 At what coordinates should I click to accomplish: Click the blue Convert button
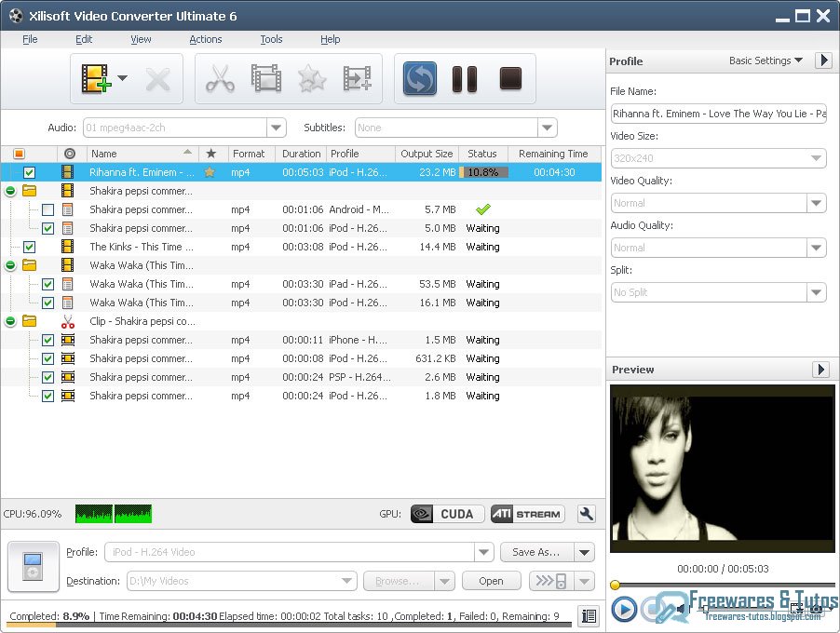click(x=419, y=79)
